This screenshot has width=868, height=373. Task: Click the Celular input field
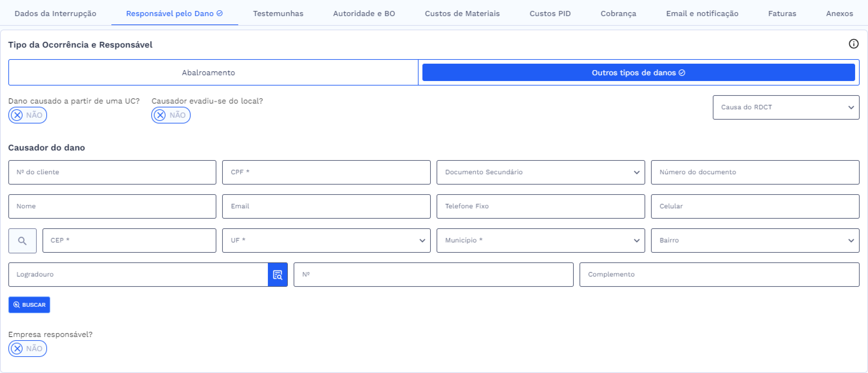pos(754,206)
